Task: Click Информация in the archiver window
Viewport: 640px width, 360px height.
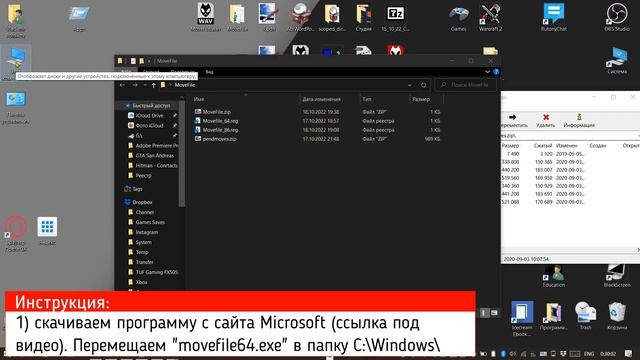Action: coord(579,121)
